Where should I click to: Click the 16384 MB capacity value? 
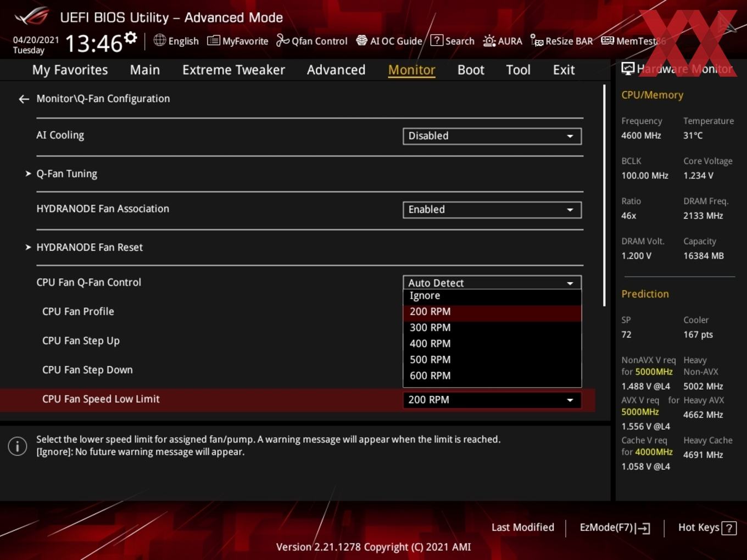click(x=703, y=256)
